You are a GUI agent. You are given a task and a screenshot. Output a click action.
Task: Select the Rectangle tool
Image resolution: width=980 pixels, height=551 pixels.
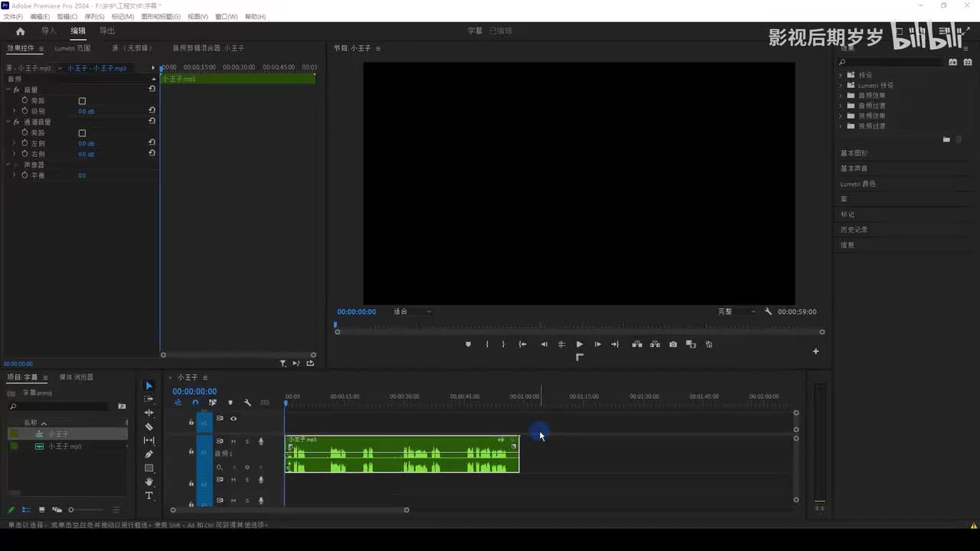point(149,468)
